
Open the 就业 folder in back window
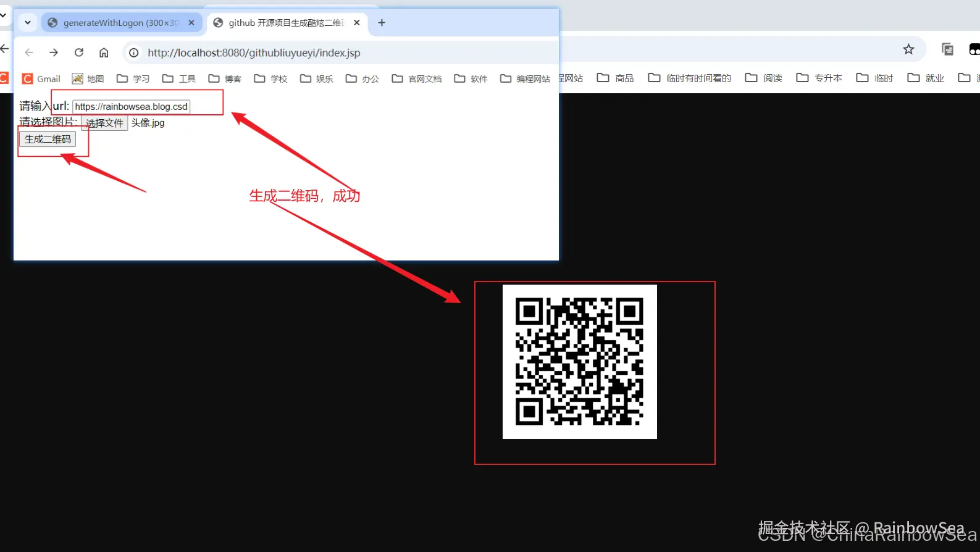pos(926,78)
